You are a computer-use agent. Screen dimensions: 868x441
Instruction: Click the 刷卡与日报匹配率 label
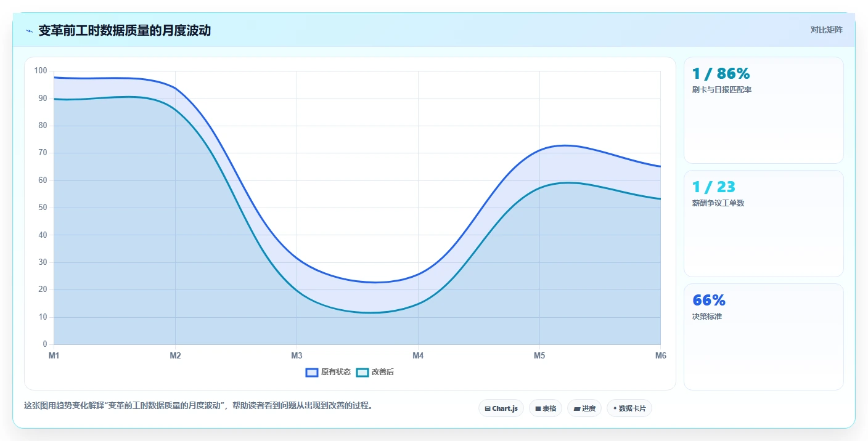(722, 90)
